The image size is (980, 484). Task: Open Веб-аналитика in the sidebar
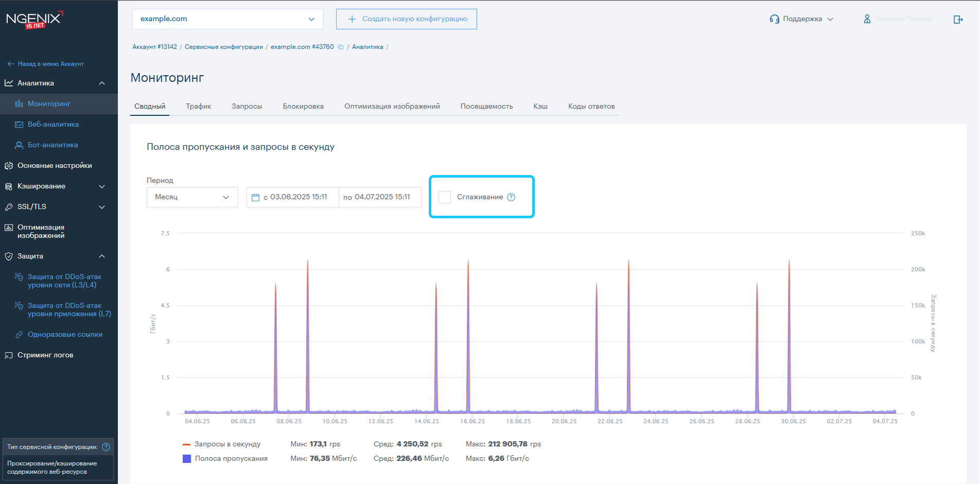(x=59, y=125)
